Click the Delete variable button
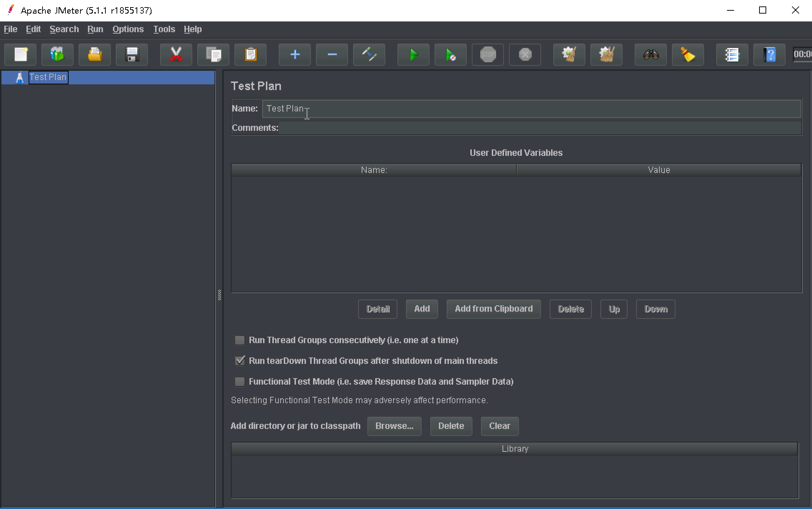 [x=570, y=309]
